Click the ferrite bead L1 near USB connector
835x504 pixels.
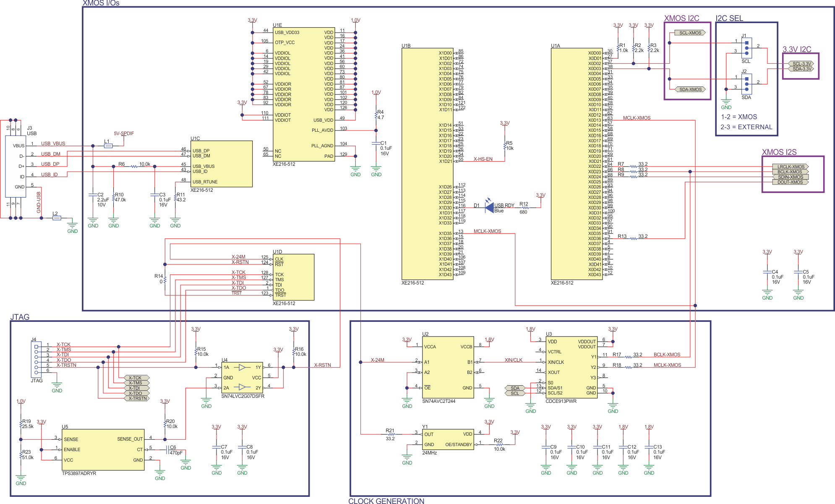108,146
